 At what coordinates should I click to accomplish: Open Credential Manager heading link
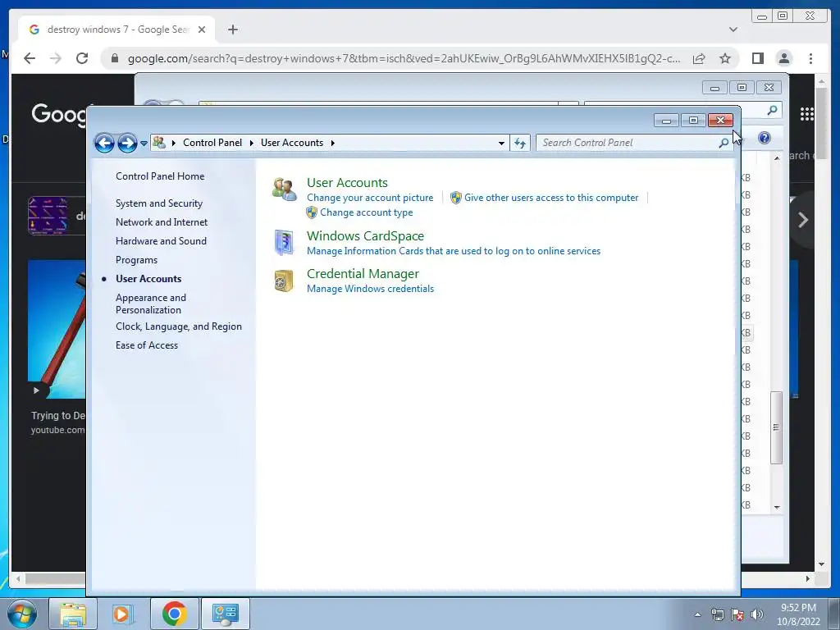coord(363,274)
